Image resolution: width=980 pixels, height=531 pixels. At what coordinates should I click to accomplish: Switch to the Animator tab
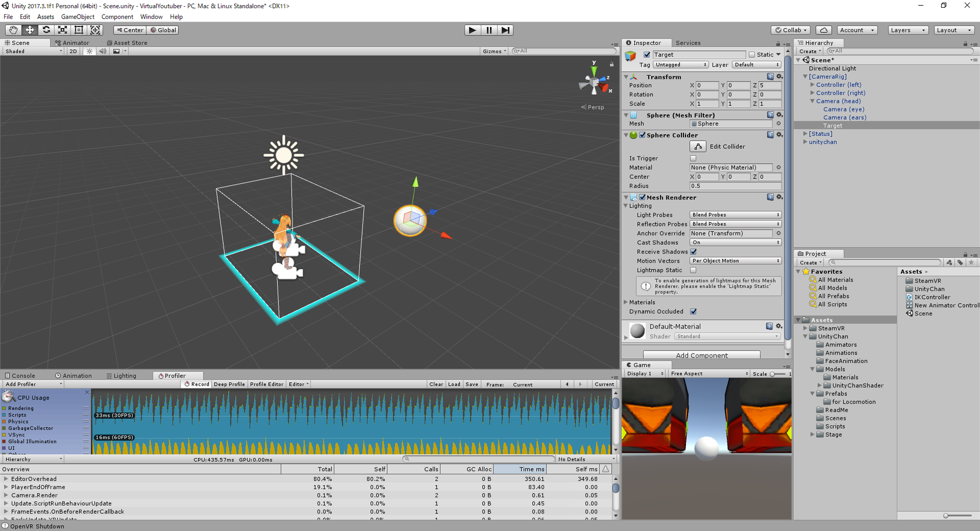click(72, 43)
